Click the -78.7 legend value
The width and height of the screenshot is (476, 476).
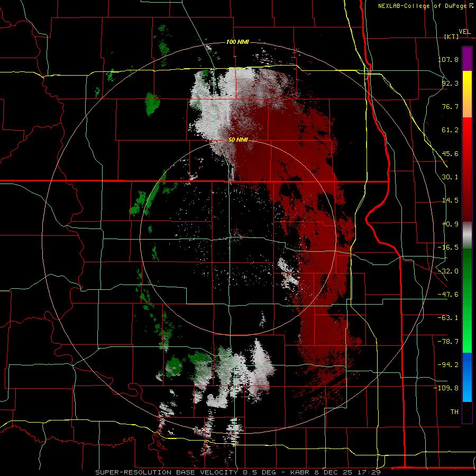[x=448, y=342]
